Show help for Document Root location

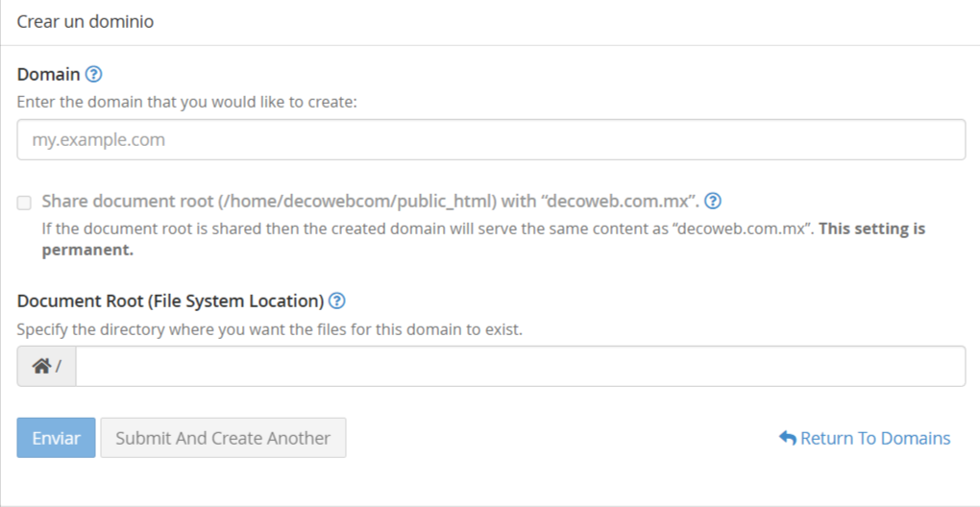[x=336, y=301]
